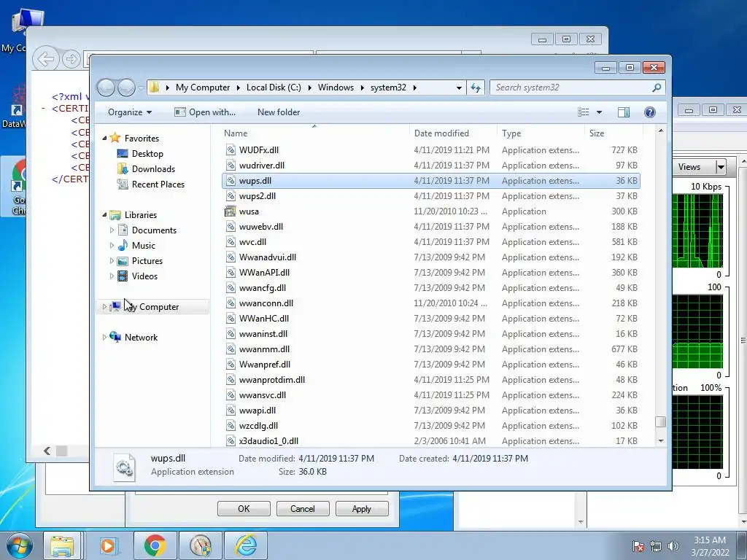This screenshot has width=747, height=560.
Task: Open the Organize menu
Action: point(130,112)
